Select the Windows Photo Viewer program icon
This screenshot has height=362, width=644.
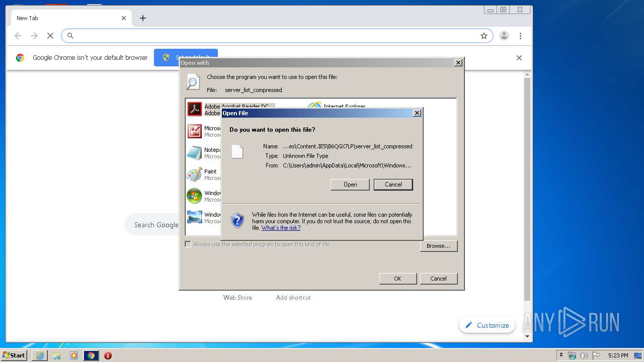pos(195,217)
